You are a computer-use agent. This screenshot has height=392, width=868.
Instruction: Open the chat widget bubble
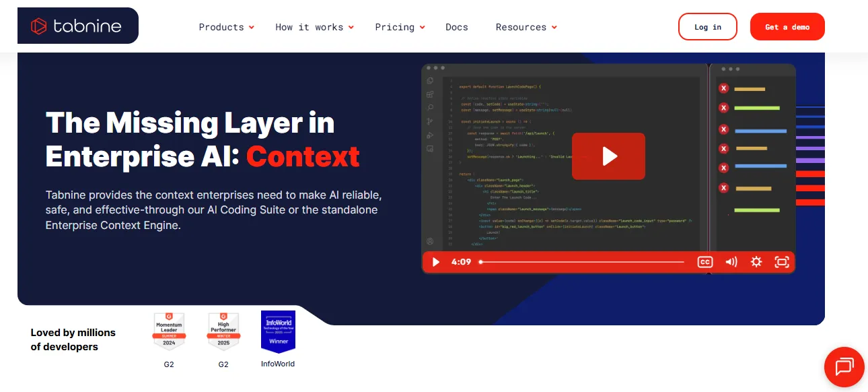[x=844, y=367]
